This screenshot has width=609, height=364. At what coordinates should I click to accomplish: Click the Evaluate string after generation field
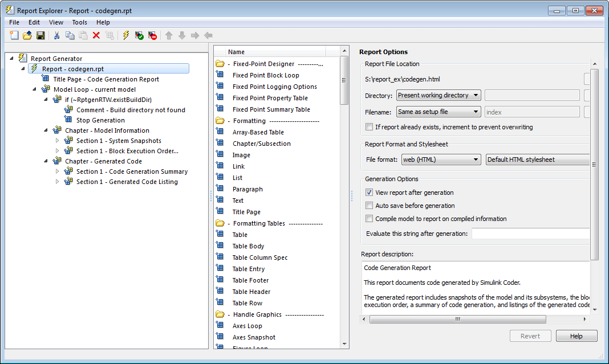click(530, 234)
